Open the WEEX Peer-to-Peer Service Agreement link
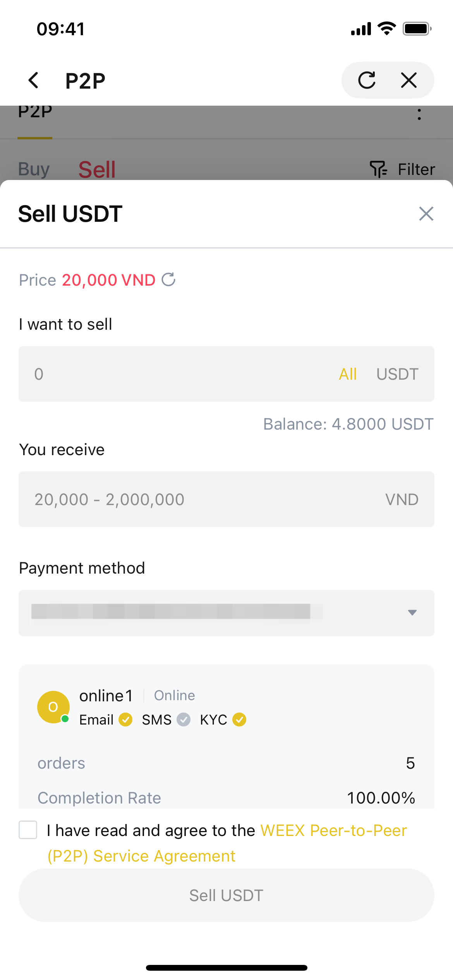 coord(333,831)
